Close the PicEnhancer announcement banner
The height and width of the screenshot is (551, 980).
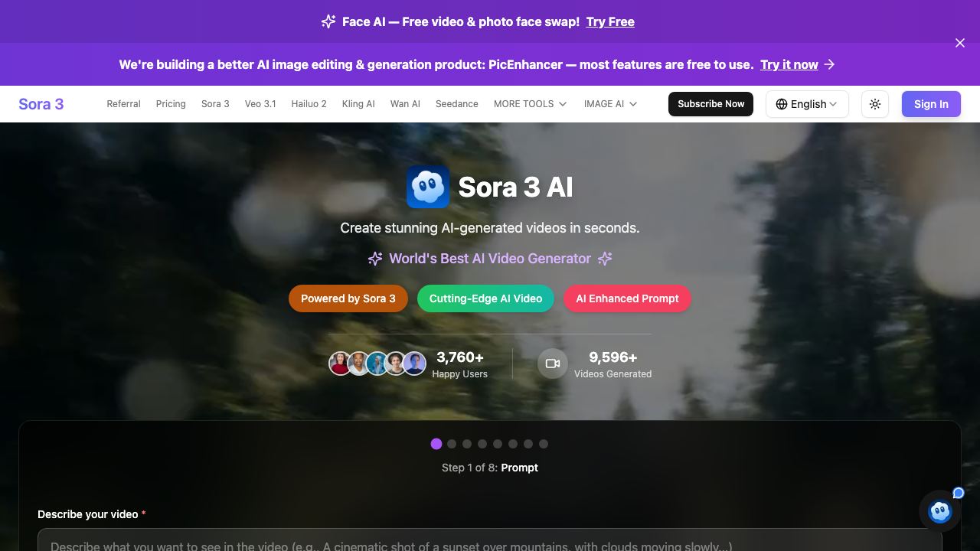960,43
